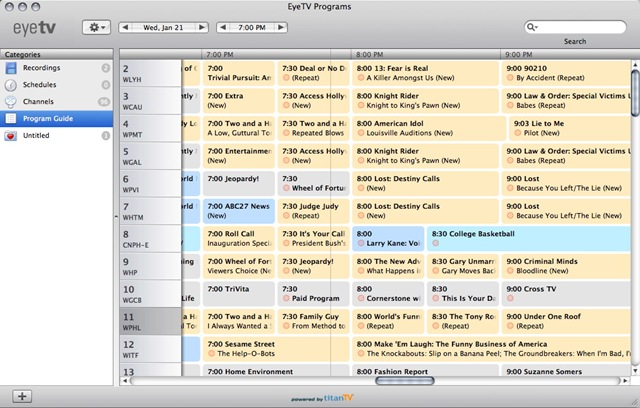The image size is (640, 408).
Task: Click the Program Guide grid icon
Action: pyautogui.click(x=11, y=119)
